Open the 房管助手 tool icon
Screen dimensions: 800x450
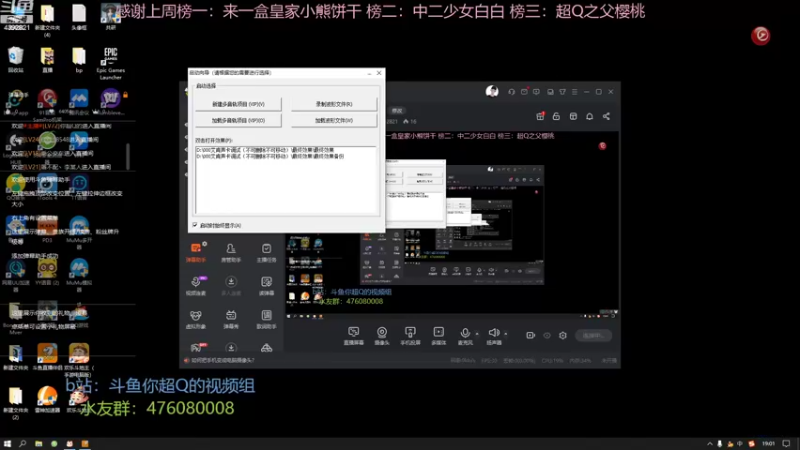(x=231, y=253)
